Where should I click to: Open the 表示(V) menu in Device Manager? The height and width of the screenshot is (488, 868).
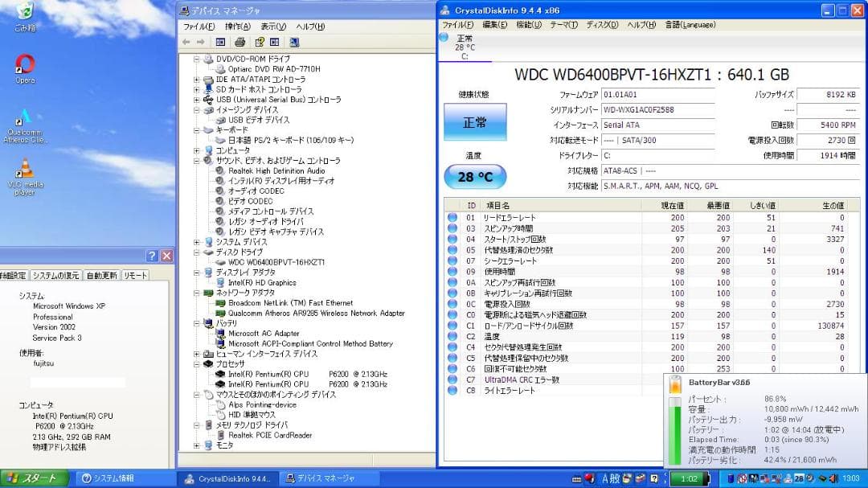273,27
